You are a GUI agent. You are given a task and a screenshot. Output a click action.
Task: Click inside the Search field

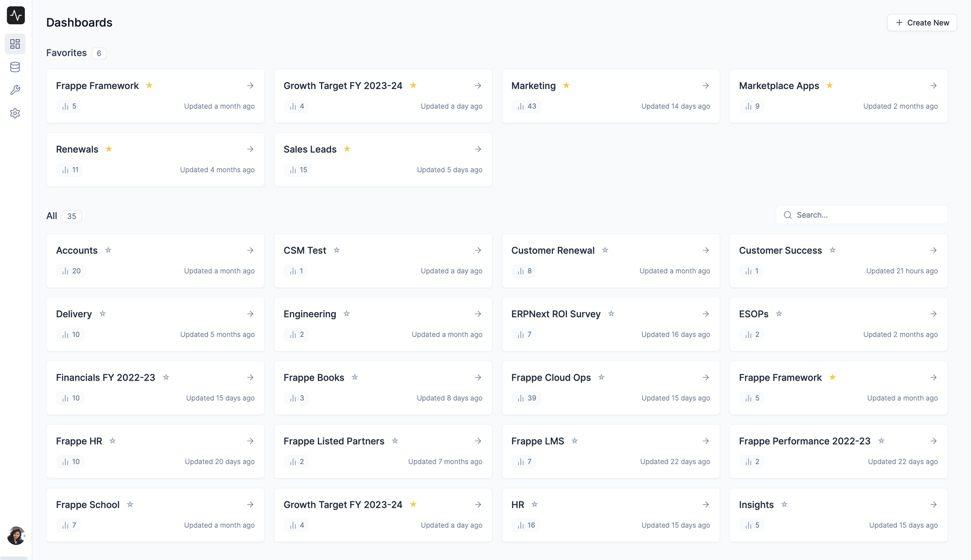tap(861, 215)
